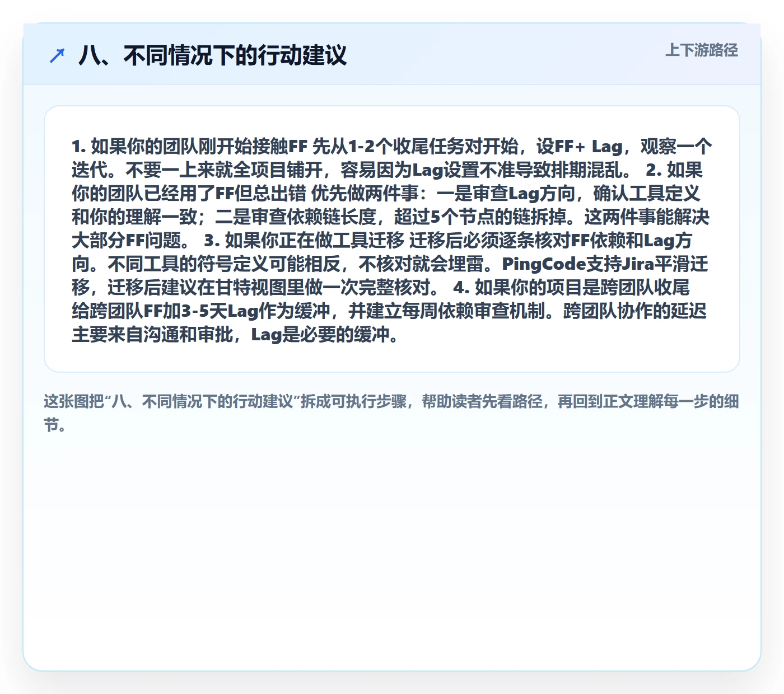Image resolution: width=784 pixels, height=694 pixels.
Task: Click the "上下游路径" label
Action: (x=702, y=50)
